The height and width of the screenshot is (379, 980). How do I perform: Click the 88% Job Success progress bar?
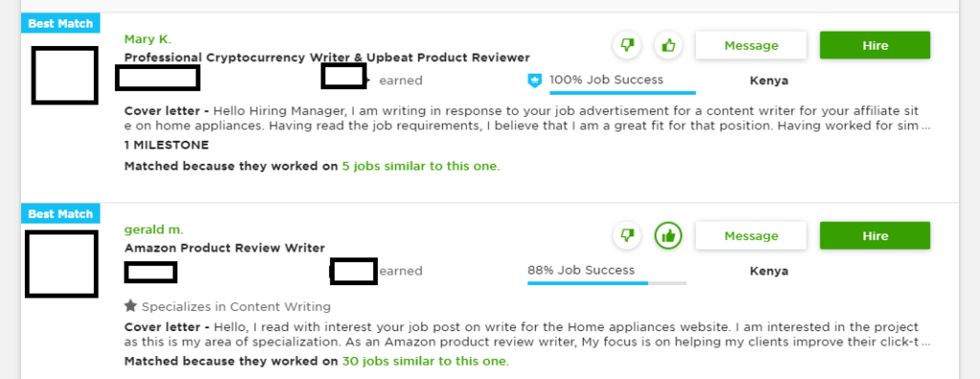607,282
